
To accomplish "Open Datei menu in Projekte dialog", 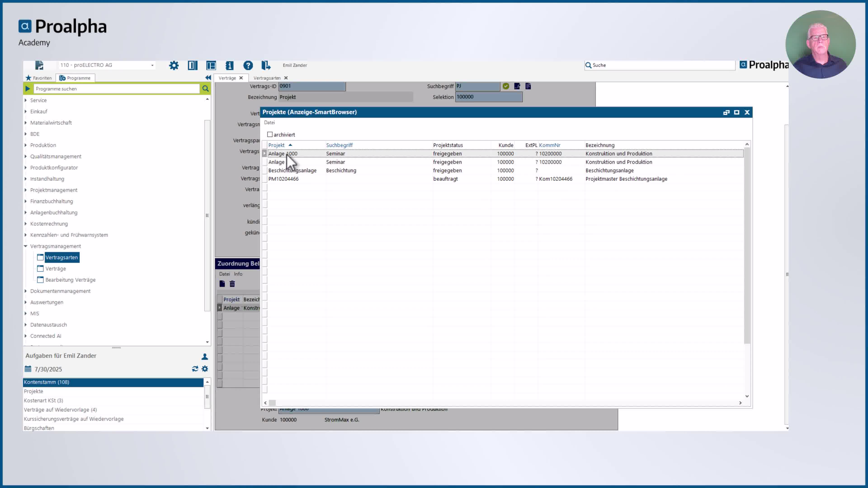I will tap(269, 122).
